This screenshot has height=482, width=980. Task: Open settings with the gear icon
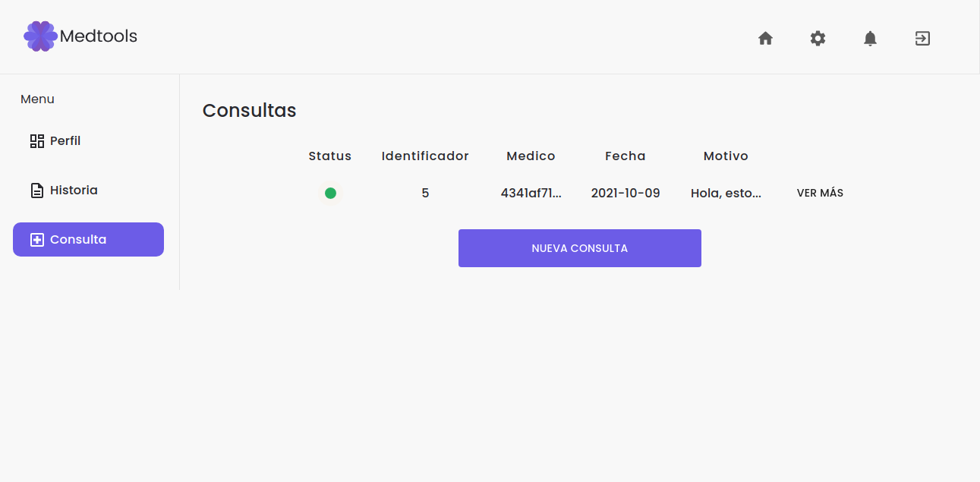point(818,38)
